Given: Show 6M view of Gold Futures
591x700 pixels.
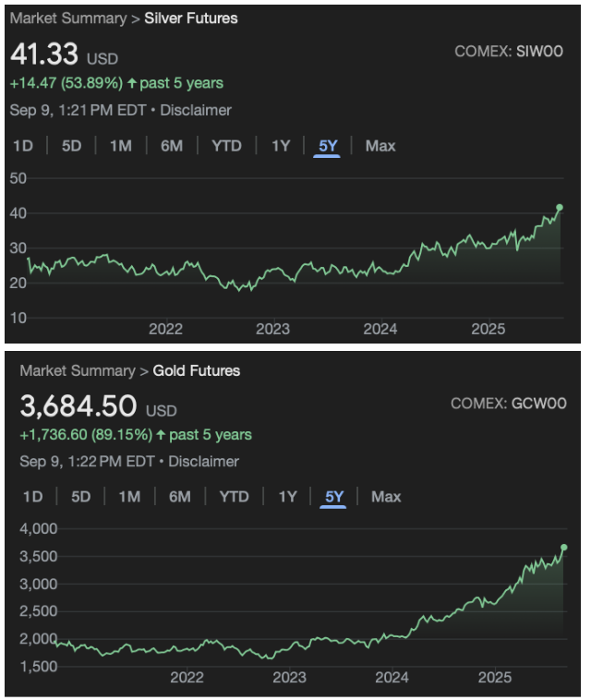Looking at the screenshot, I should 179,497.
